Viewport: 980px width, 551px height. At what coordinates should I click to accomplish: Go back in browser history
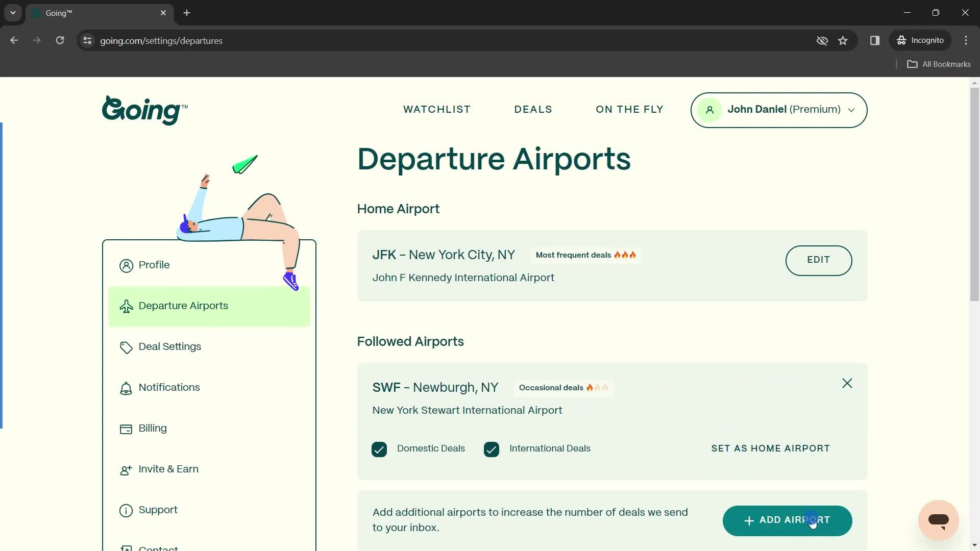click(14, 40)
